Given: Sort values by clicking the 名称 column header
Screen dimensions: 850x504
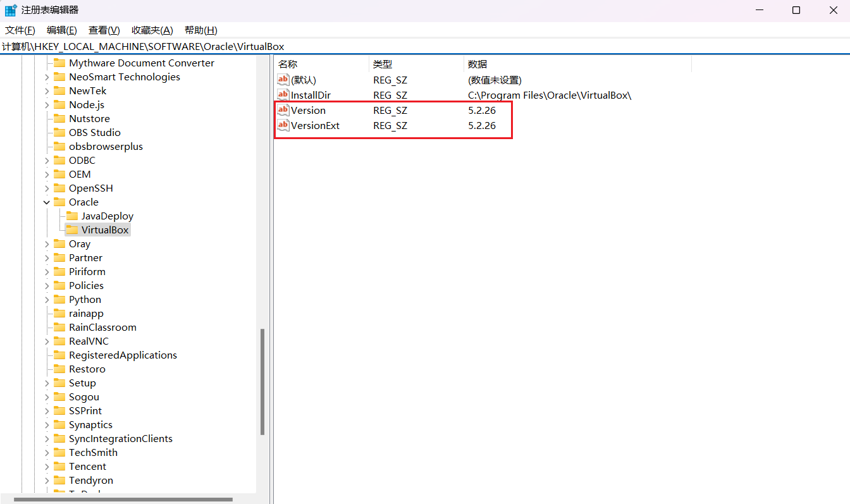Looking at the screenshot, I should coord(288,64).
